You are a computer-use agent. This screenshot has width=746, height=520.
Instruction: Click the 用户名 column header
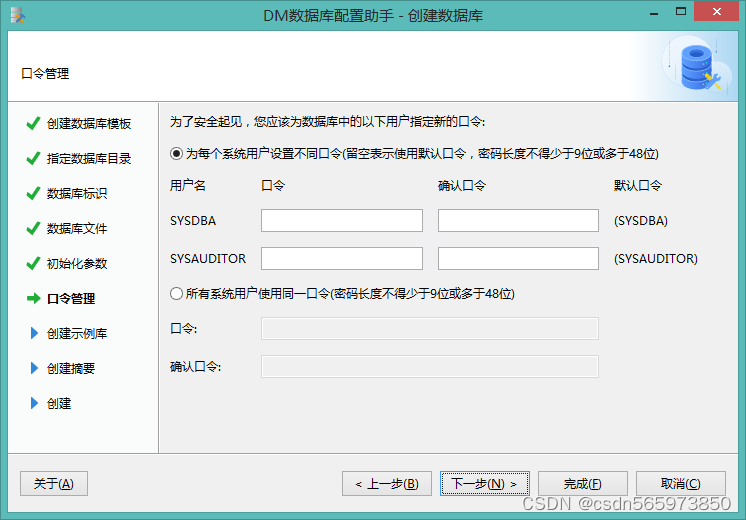pos(188,186)
